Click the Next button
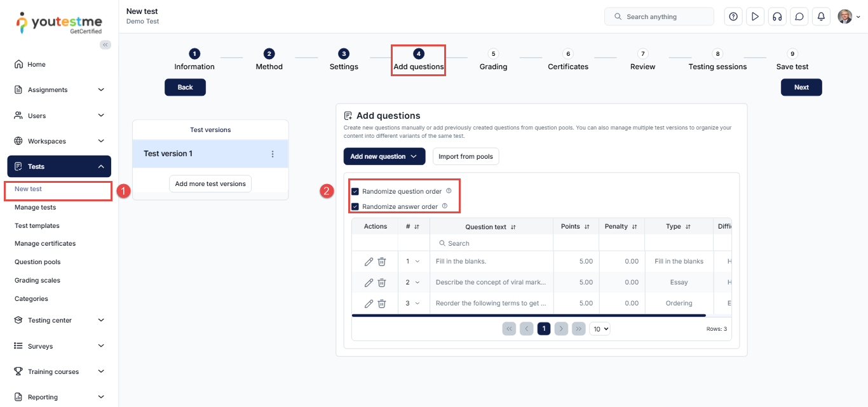Viewport: 868px width, 407px height. click(801, 88)
